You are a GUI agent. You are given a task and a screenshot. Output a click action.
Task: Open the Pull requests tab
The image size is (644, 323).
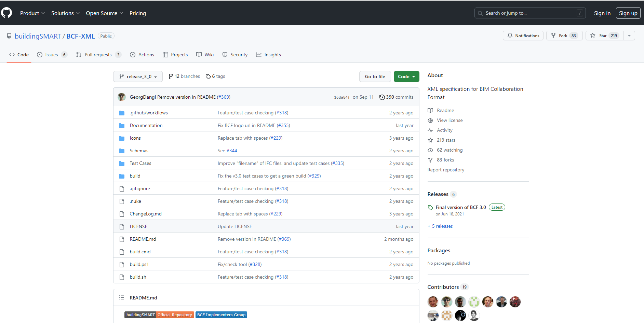tap(98, 55)
